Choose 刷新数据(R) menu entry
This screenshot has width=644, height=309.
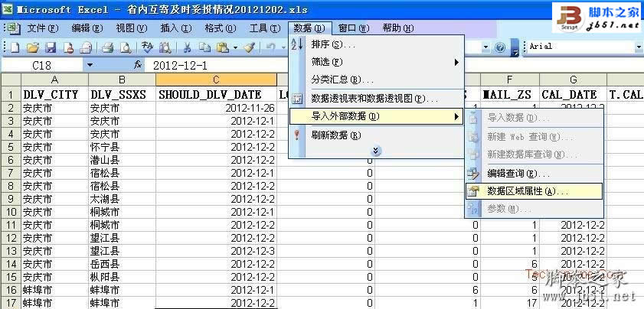(377, 135)
